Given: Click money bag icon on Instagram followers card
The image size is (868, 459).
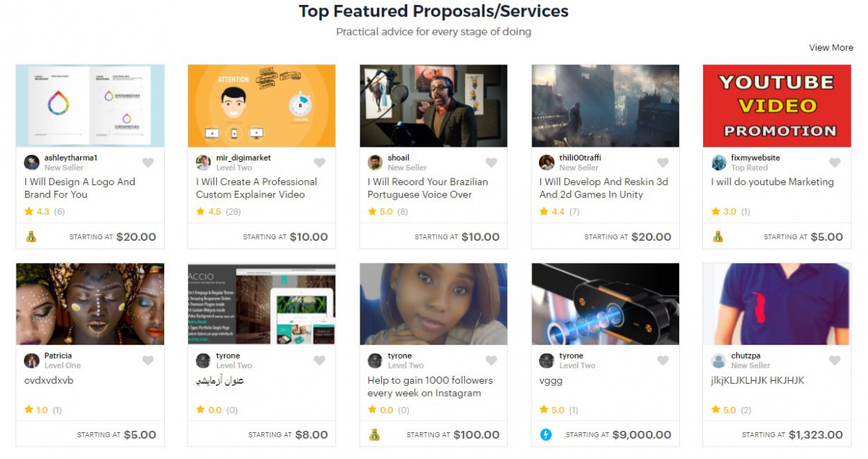Looking at the screenshot, I should point(375,434).
